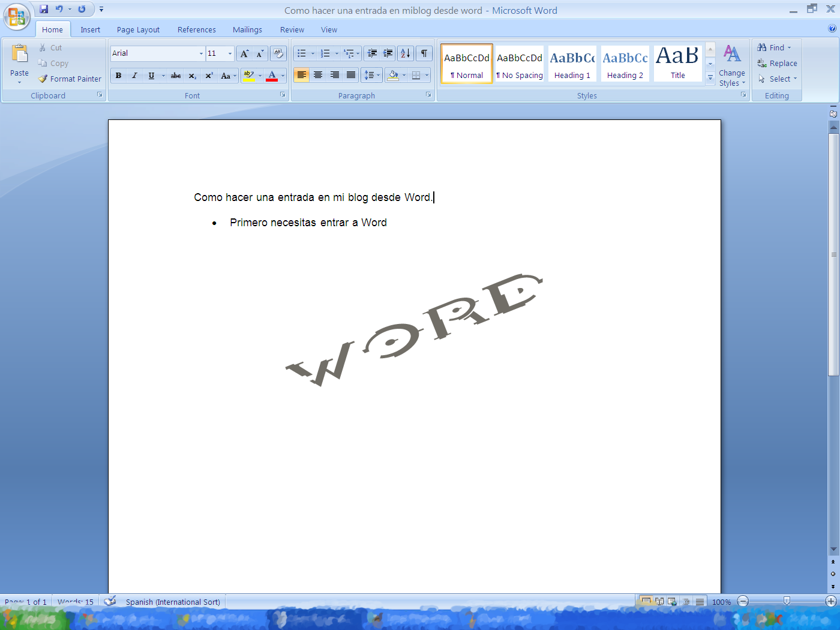Zoom out with the minus button
The image size is (840, 630).
pyautogui.click(x=743, y=601)
